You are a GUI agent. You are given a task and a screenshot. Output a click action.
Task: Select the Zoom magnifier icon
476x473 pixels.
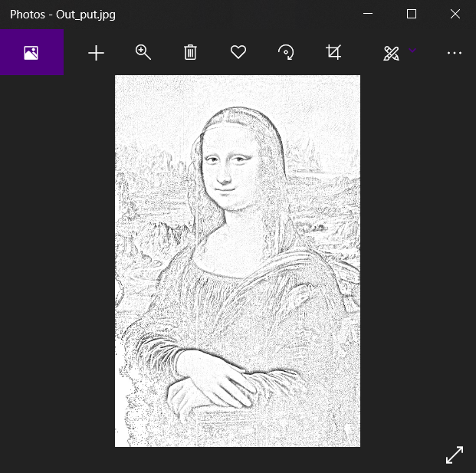tap(143, 52)
